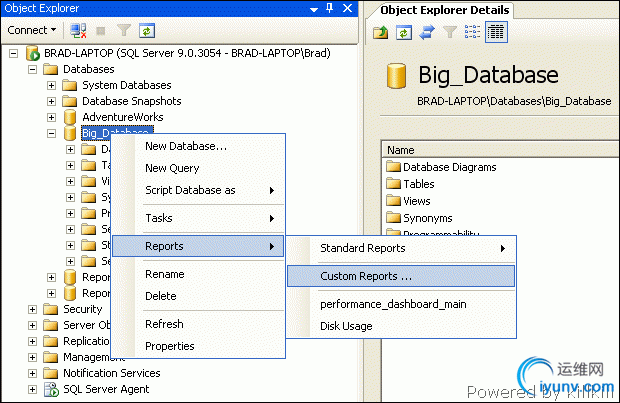This screenshot has height=403, width=620.
Task: Choose Refresh from context menu
Action: (x=198, y=324)
